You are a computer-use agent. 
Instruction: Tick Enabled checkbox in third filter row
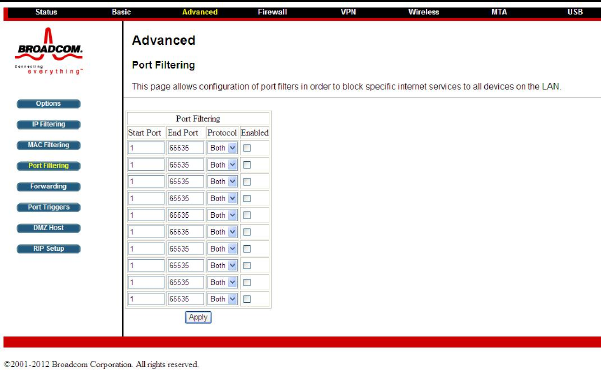[x=247, y=182]
